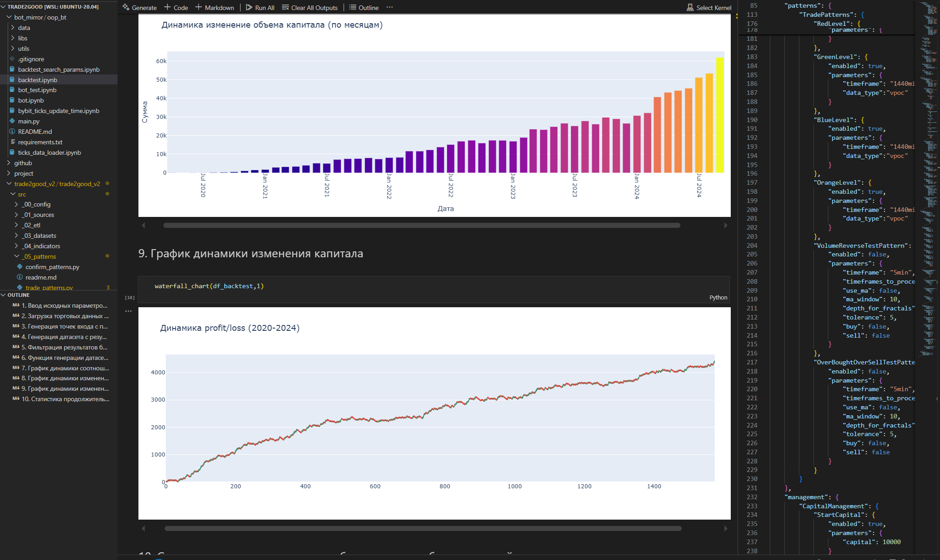The width and height of the screenshot is (940, 560).
Task: Jump to outline item 10. Статистика
Action: [65, 399]
